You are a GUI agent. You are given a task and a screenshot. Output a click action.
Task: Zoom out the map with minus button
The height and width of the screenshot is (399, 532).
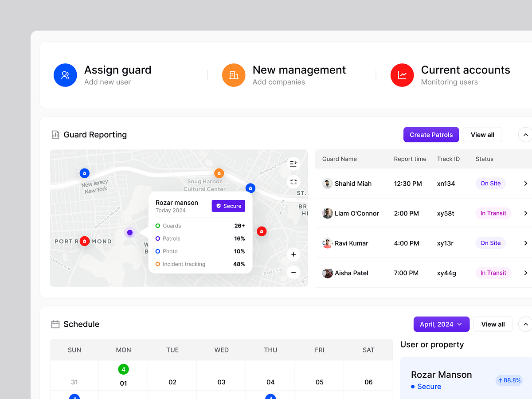click(x=293, y=272)
